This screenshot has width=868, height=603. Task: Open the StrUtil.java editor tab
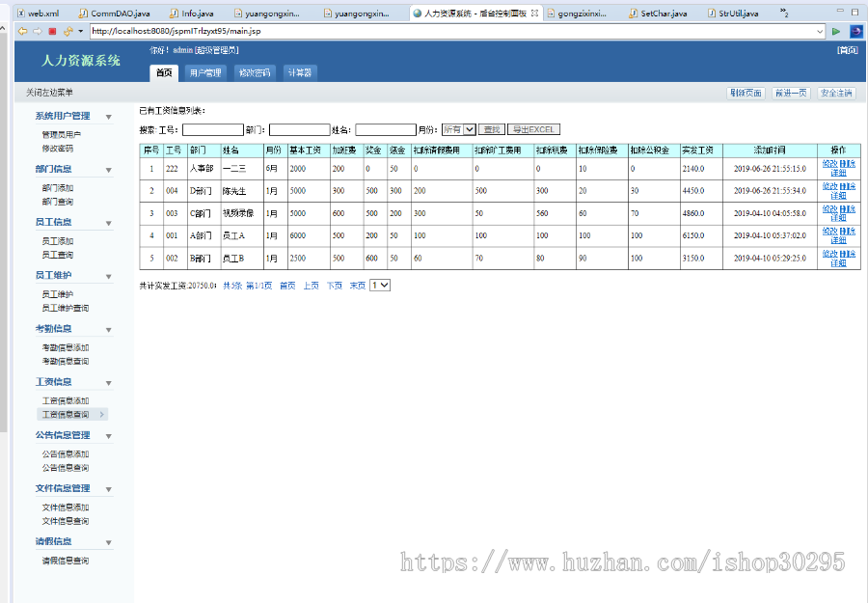click(734, 14)
